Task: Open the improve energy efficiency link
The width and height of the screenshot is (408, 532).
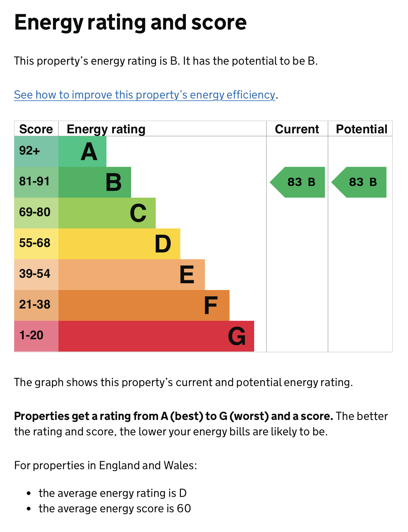Action: pos(144,95)
